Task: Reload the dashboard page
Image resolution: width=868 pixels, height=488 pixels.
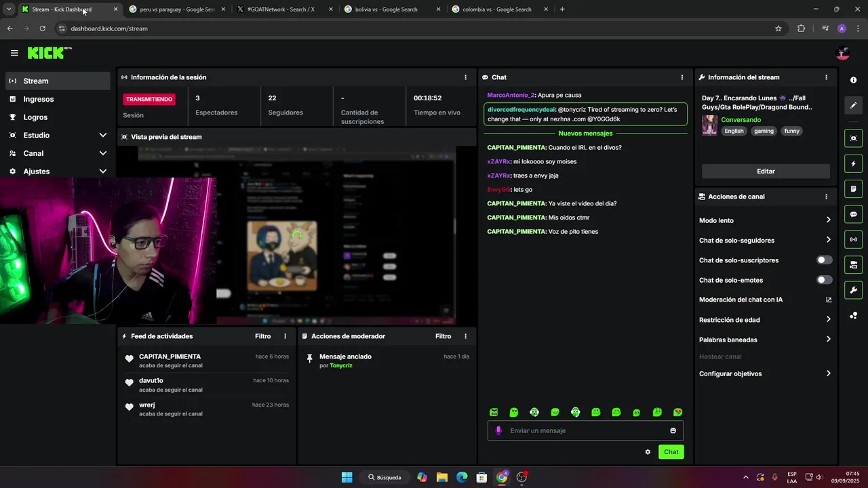Action: [42, 28]
